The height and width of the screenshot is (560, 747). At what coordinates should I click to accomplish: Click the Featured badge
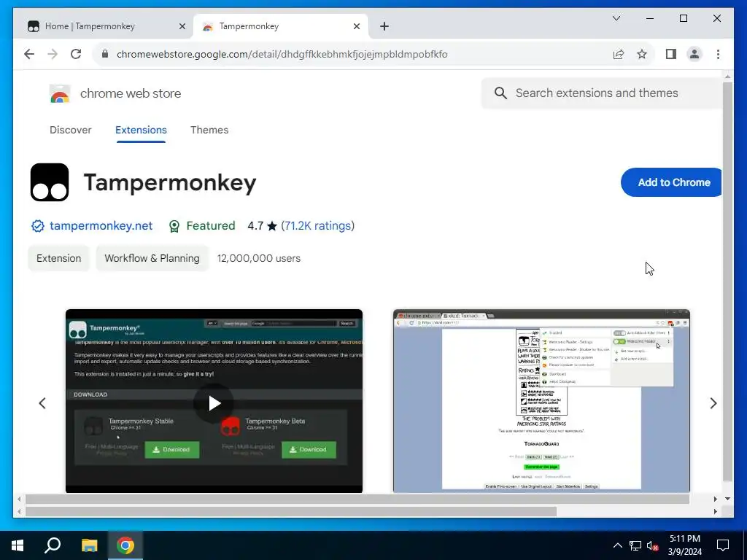coord(202,226)
